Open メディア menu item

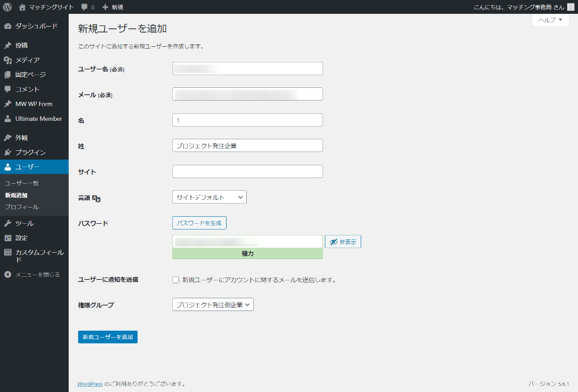click(x=34, y=60)
